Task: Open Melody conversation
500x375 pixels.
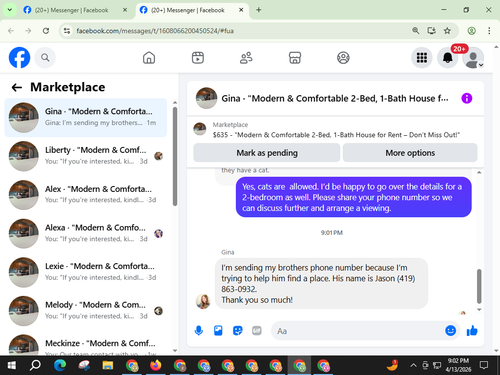Action: [86, 311]
